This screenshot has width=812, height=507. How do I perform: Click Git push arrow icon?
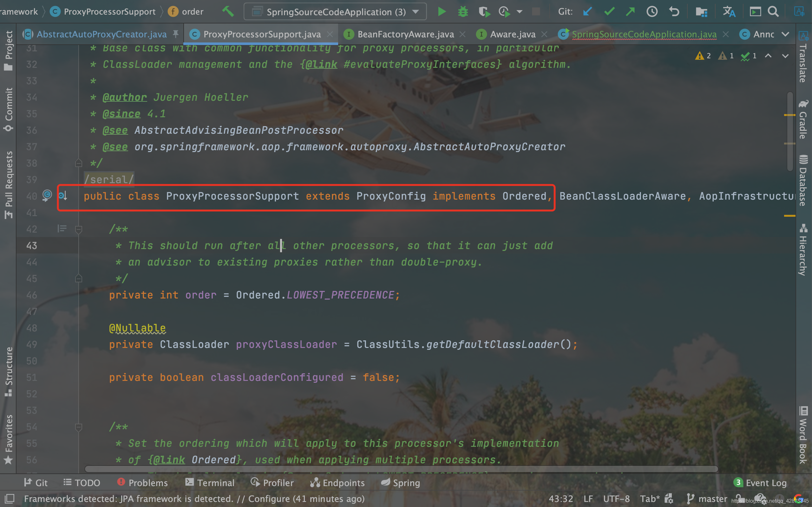[631, 12]
